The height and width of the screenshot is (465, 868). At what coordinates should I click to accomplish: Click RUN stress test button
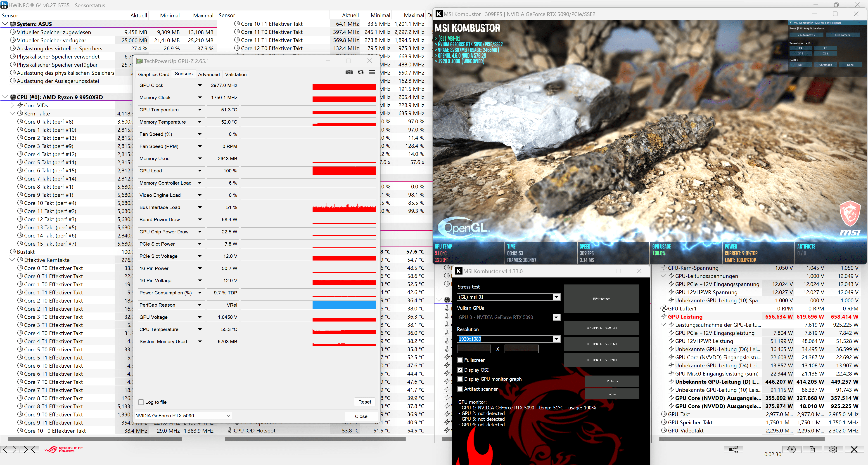click(601, 299)
